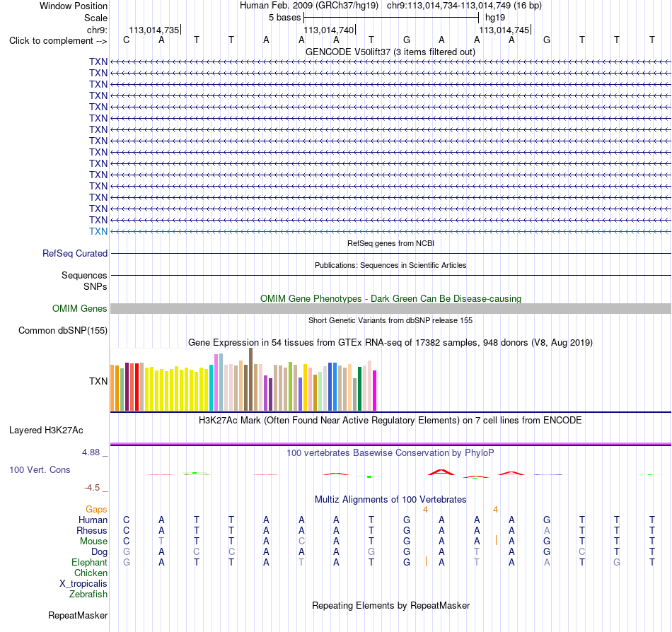This screenshot has height=632, width=672.
Task: Open 'RefSeq genes from NCBI' track title
Action: tap(390, 243)
